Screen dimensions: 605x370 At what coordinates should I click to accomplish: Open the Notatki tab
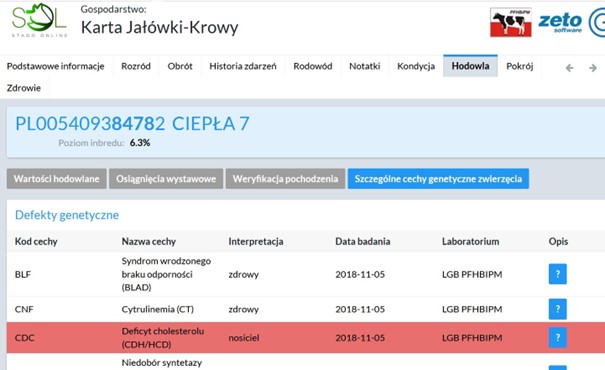pyautogui.click(x=365, y=66)
